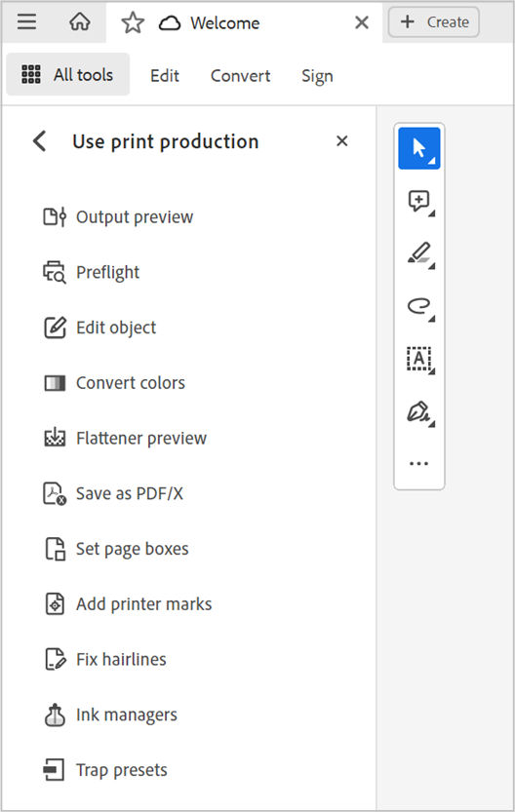The width and height of the screenshot is (515, 812).
Task: Click the Set page boxes icon
Action: (55, 549)
